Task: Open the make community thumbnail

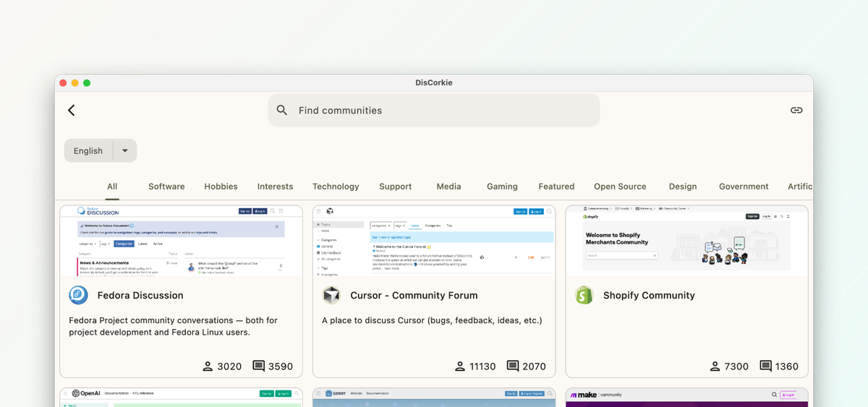Action: click(687, 398)
